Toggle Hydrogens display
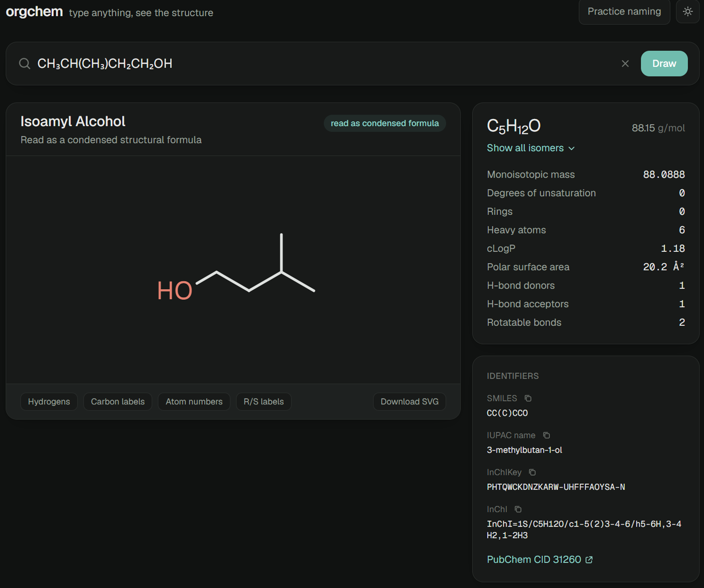The width and height of the screenshot is (704, 588). point(49,401)
